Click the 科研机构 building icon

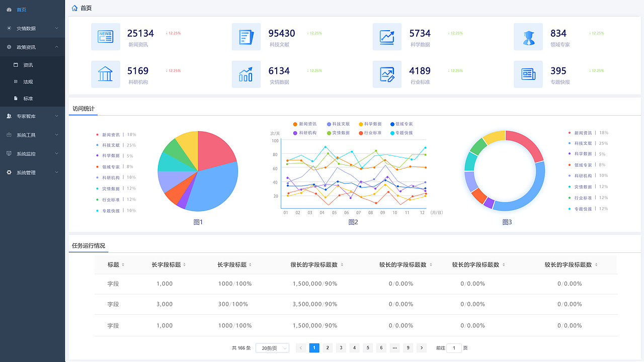click(x=106, y=74)
